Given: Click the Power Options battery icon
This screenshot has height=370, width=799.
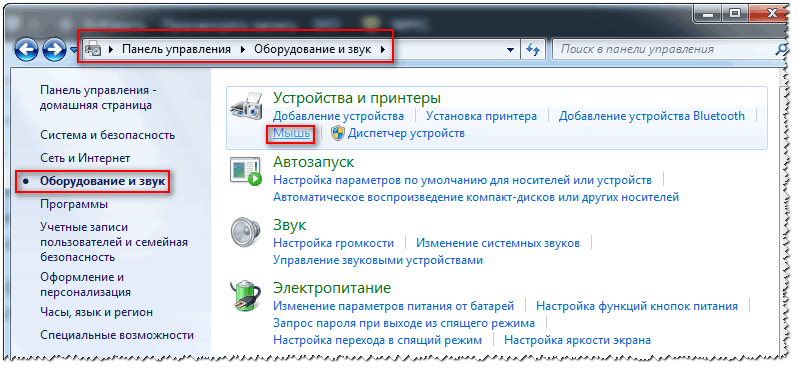Looking at the screenshot, I should (246, 297).
